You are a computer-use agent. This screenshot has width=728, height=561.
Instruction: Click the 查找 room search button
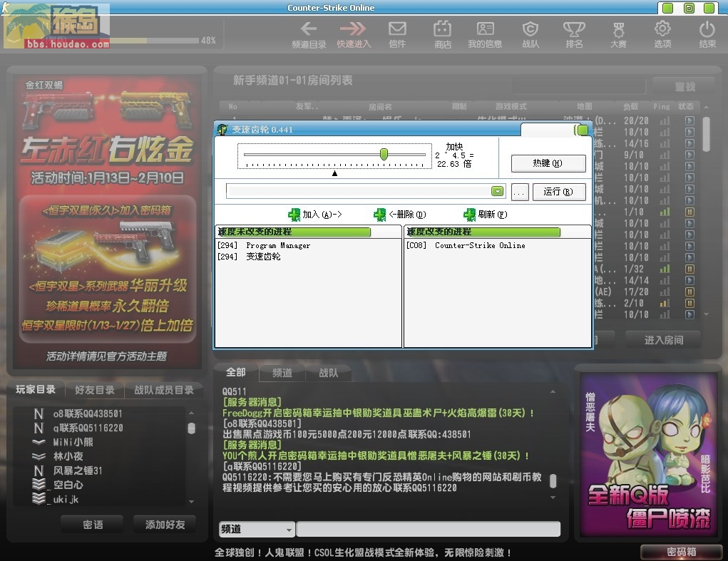click(685, 87)
